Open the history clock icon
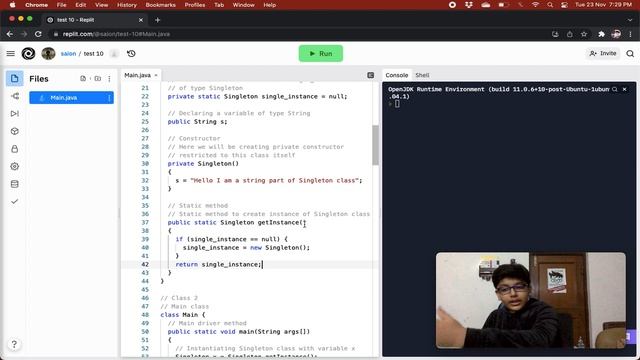 point(131,53)
